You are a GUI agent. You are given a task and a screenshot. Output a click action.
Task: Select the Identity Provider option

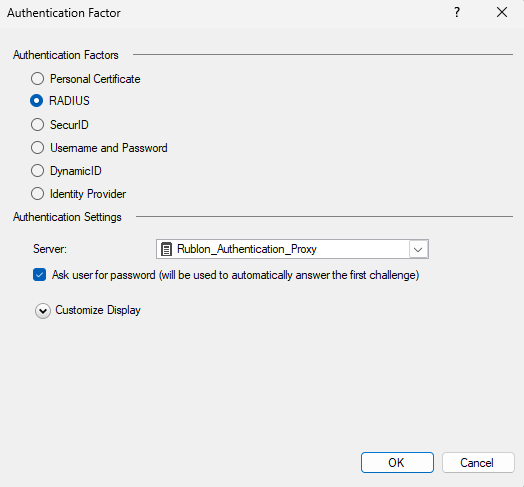point(37,194)
